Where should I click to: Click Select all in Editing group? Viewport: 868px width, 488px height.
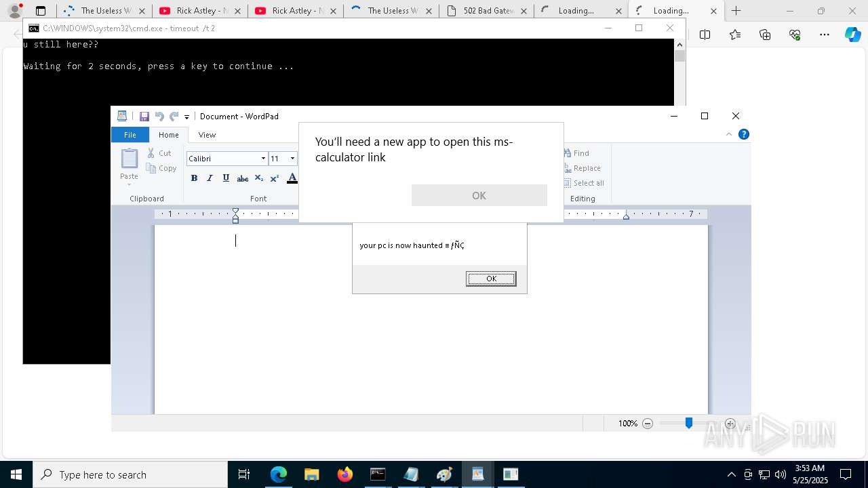(583, 183)
